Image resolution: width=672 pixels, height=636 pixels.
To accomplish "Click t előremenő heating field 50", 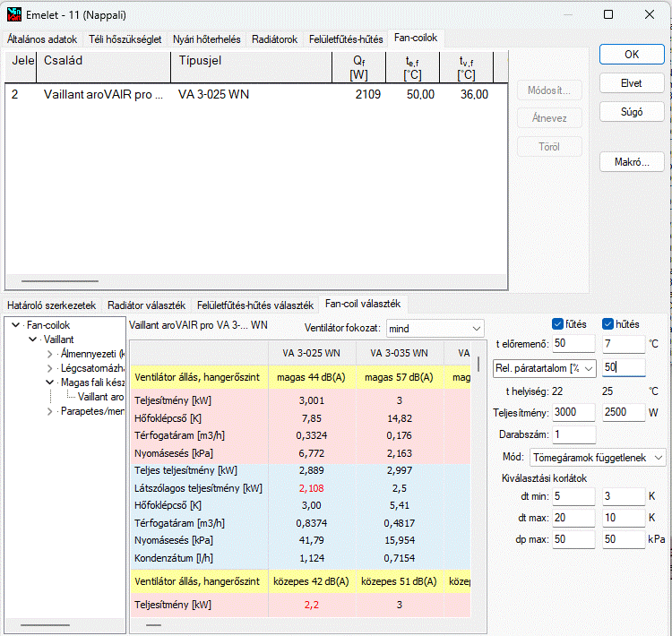I will coord(573,344).
